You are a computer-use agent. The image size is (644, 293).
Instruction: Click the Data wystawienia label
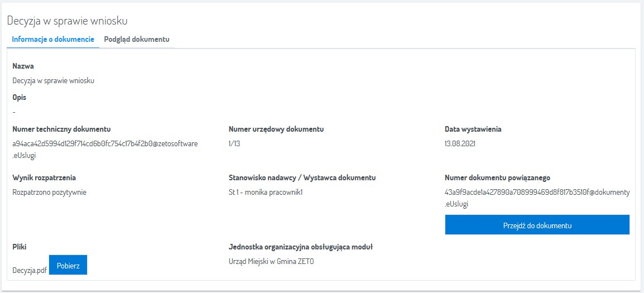(x=473, y=129)
